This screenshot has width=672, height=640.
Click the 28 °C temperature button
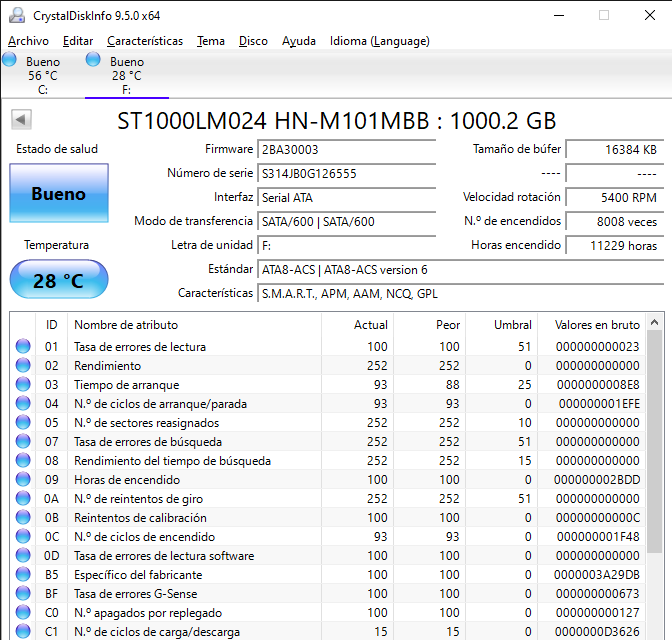click(58, 280)
